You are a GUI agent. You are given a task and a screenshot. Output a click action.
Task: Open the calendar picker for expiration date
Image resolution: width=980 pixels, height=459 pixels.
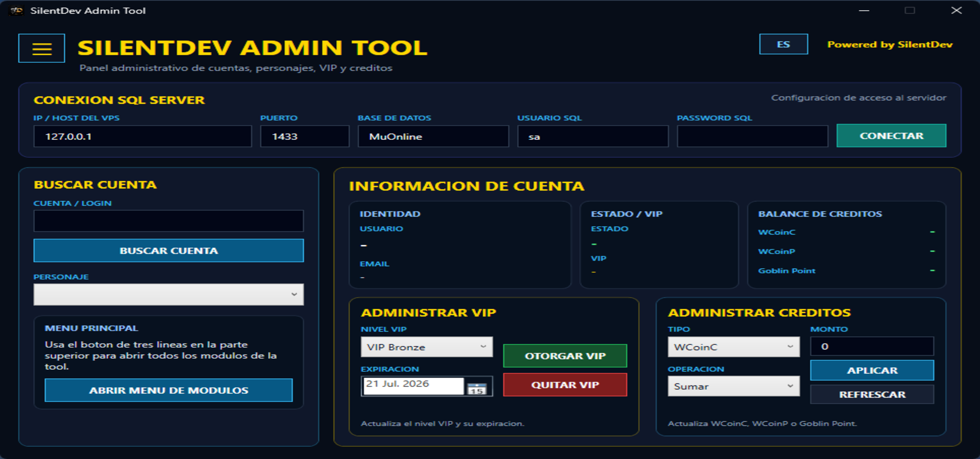(477, 388)
